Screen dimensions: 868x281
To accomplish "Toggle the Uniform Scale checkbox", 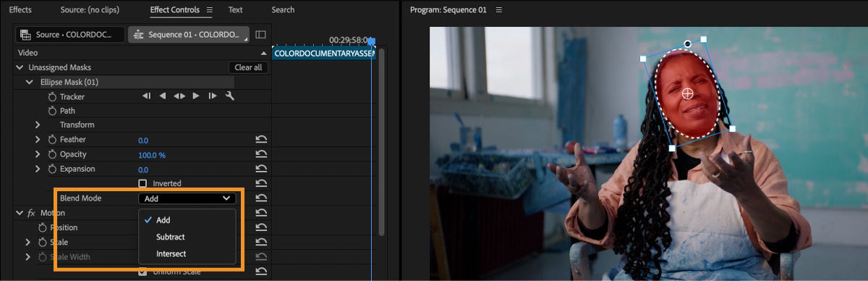I will tap(142, 272).
